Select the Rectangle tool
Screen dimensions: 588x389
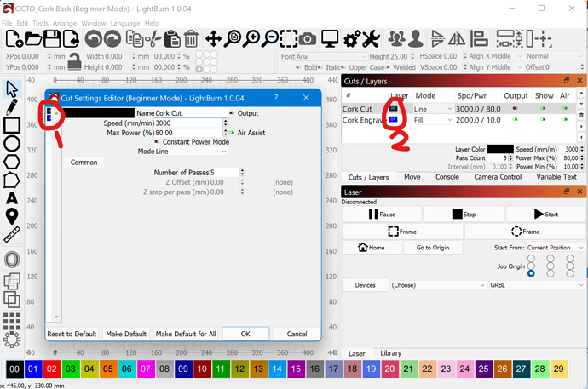(x=12, y=125)
